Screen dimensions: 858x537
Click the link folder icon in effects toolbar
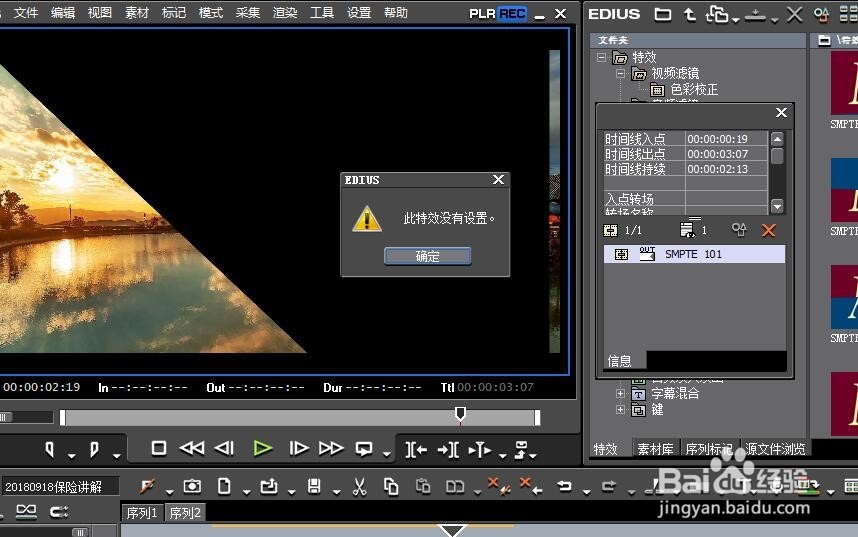tap(717, 14)
